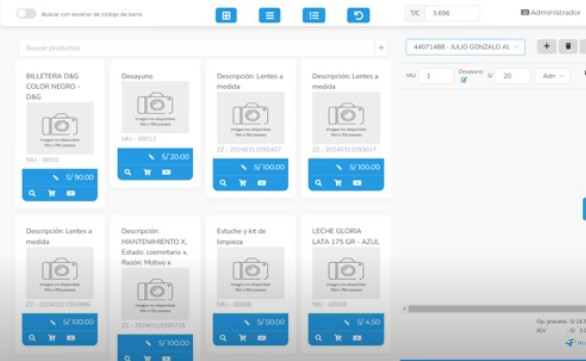
Task: Click the edit icon under Desayuno in order row
Action: (464, 80)
